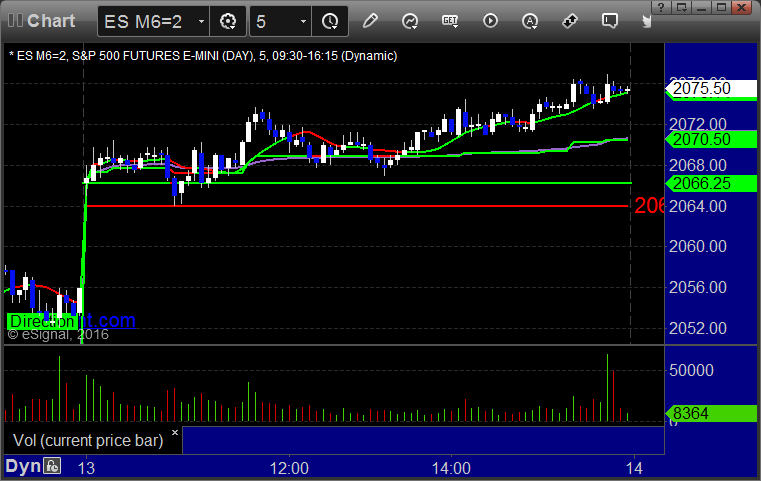
Task: Click the 13 date label on time axis
Action: [86, 468]
